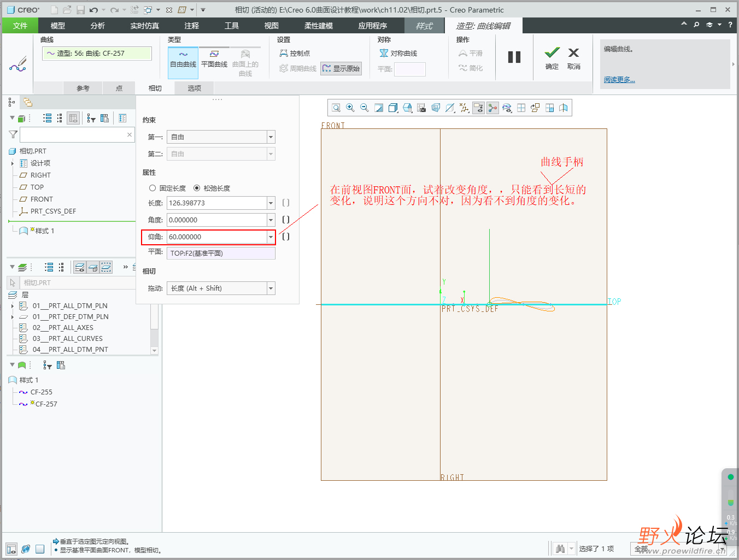The width and height of the screenshot is (739, 560).
Task: Toggle spin center icon
Action: coord(492,108)
